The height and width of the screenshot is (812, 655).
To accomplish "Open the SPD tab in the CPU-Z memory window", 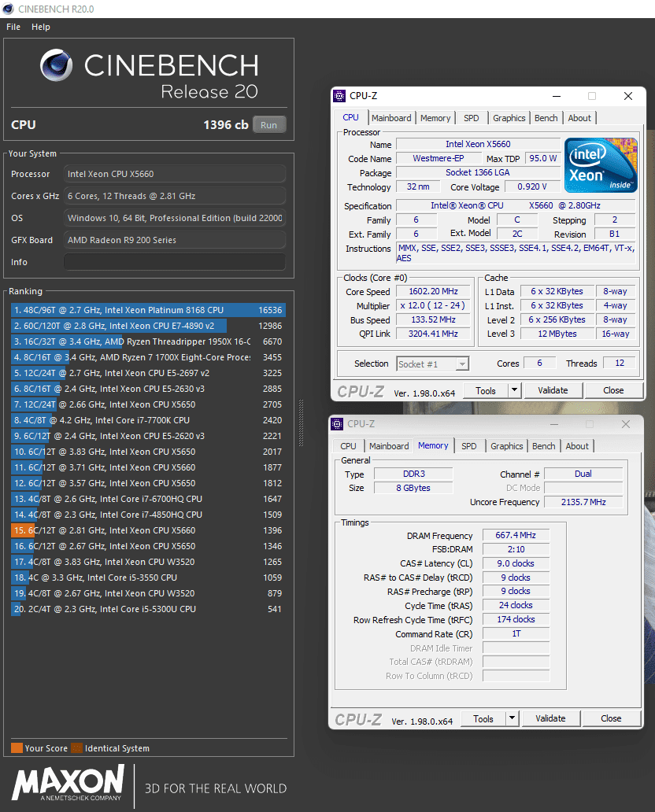I will [469, 446].
